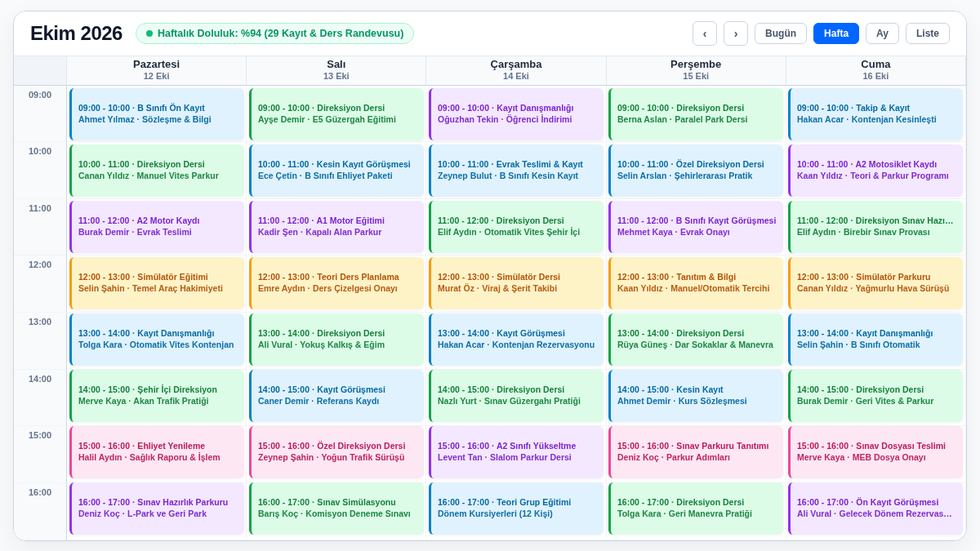Viewport: 980px width, 551px height.
Task: Select Cuma 16 Eki column header
Action: tap(875, 70)
